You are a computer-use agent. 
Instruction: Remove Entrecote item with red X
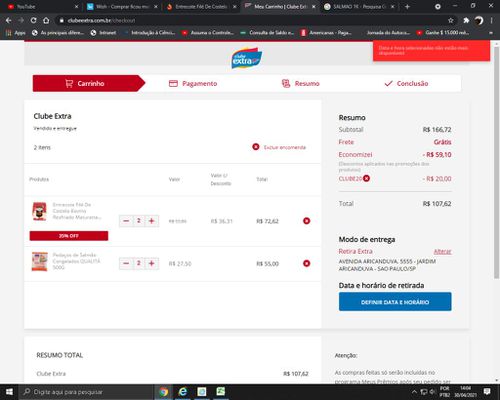(x=306, y=221)
